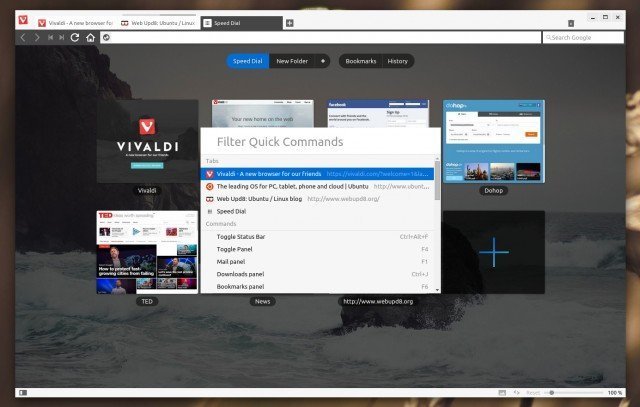Click the Filter Quick Commands field

coord(318,142)
